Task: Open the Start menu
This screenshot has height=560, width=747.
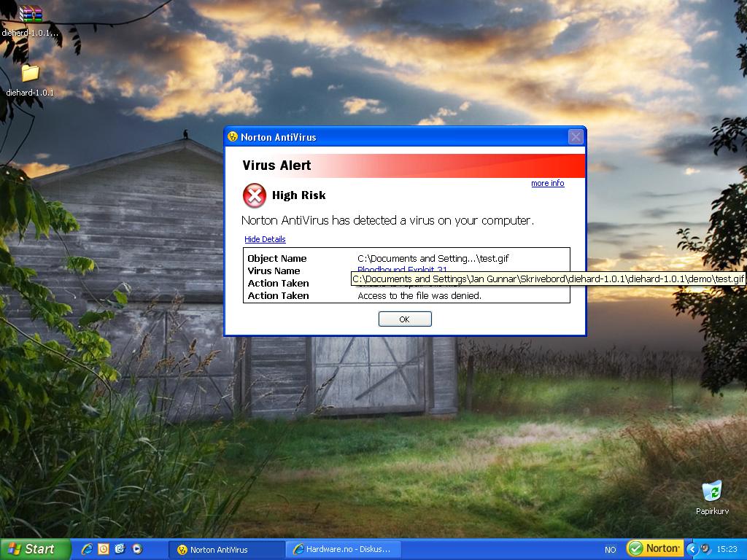Action: [x=34, y=549]
